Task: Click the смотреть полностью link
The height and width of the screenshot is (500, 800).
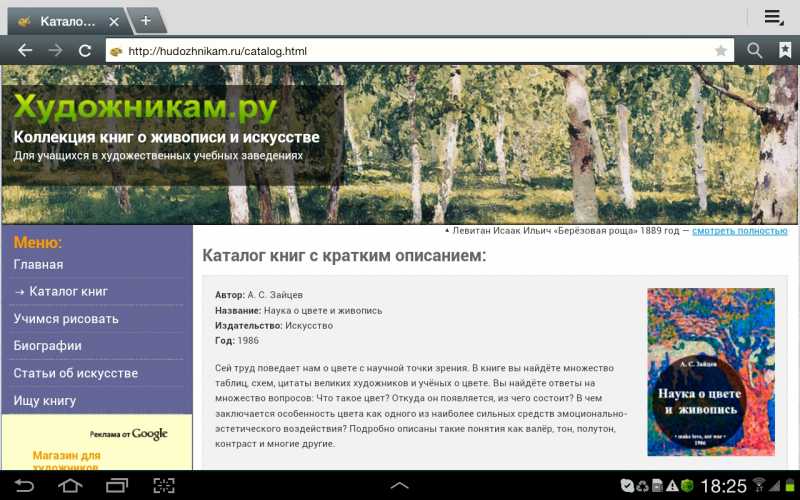Action: tap(739, 231)
